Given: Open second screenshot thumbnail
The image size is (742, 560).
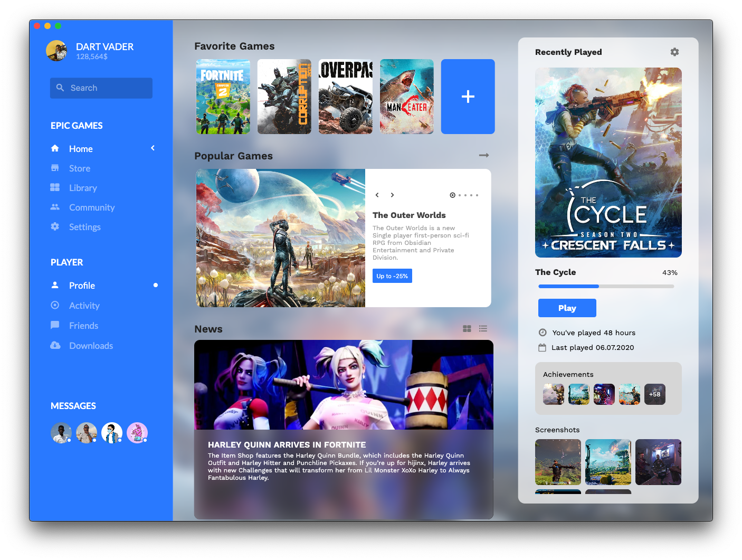Looking at the screenshot, I should [608, 462].
